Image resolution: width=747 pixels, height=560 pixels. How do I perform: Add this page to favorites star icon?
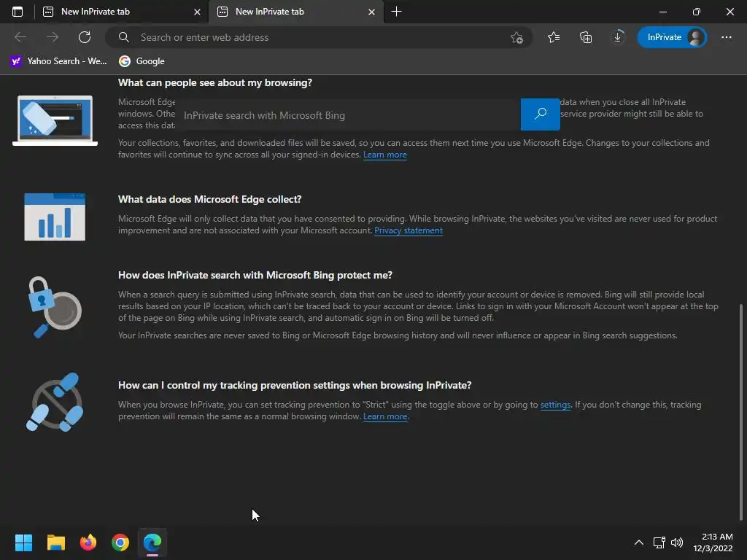click(x=517, y=37)
